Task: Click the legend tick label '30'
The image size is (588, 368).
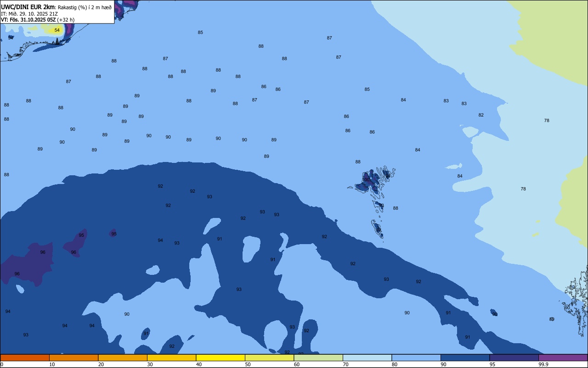Action: tap(150, 364)
